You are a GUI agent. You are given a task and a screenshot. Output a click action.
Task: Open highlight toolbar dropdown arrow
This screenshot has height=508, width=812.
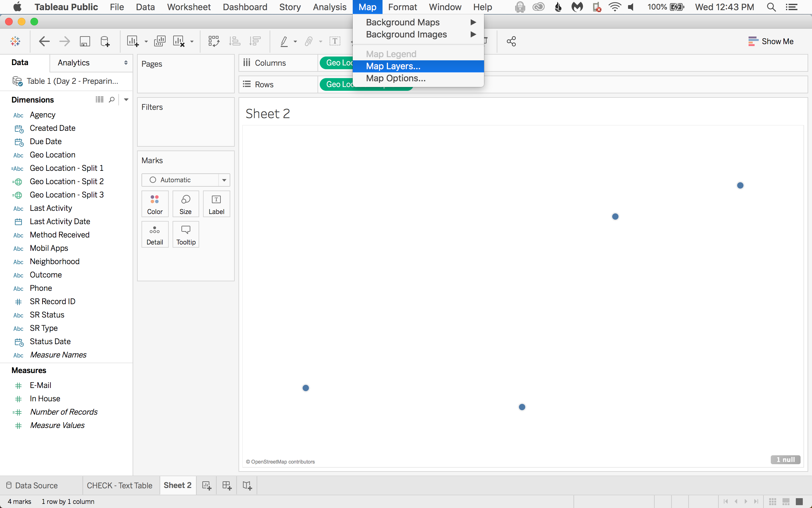(295, 42)
